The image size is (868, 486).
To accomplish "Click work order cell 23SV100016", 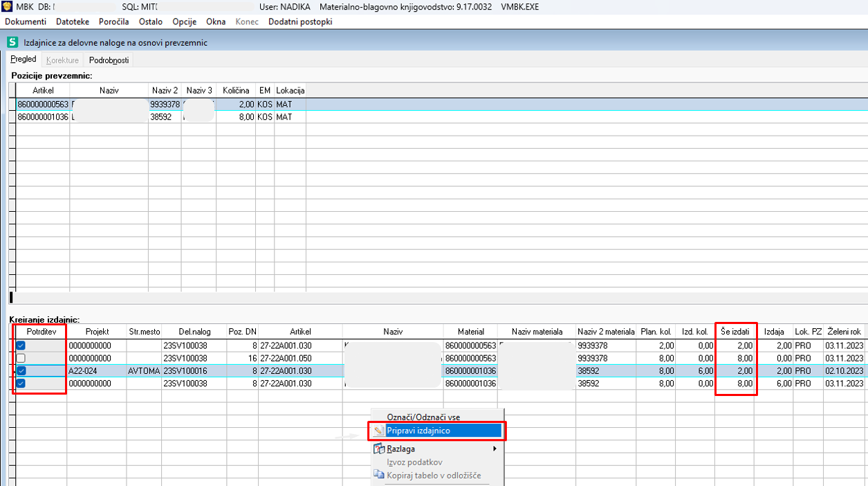I will click(x=194, y=371).
